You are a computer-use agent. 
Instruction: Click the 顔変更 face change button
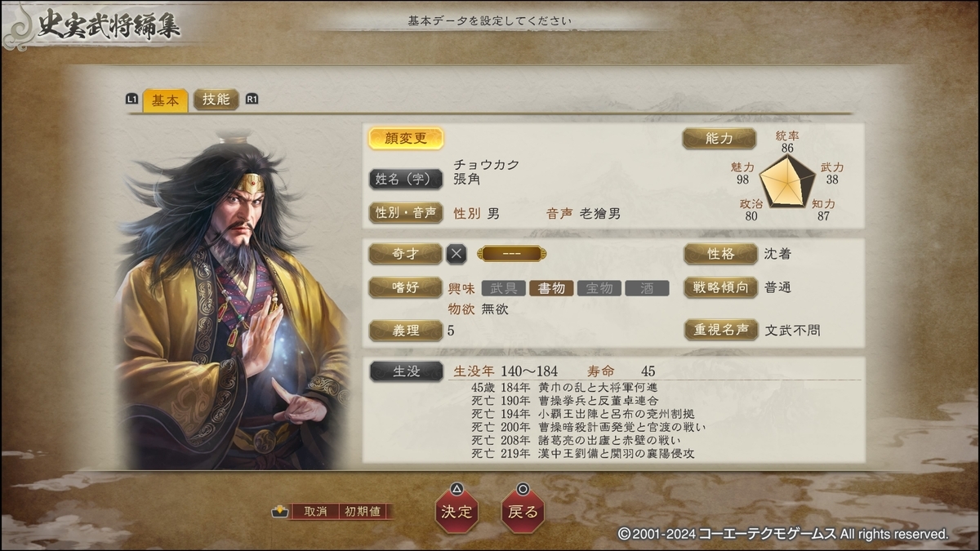[x=406, y=139]
